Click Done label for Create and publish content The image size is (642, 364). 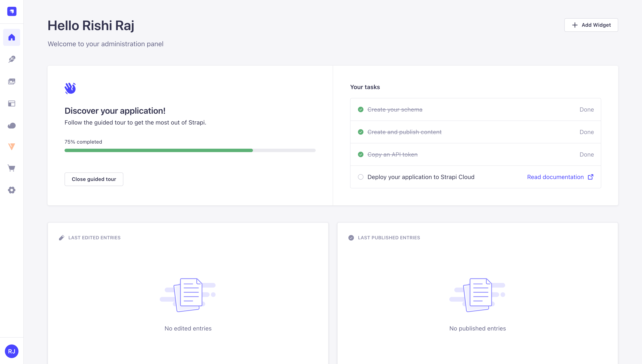586,132
